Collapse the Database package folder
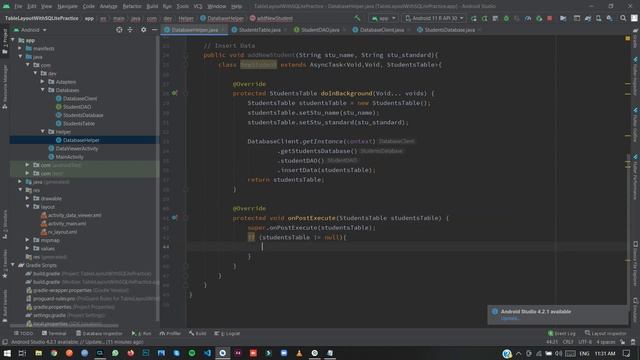The image size is (640, 360). [43, 90]
